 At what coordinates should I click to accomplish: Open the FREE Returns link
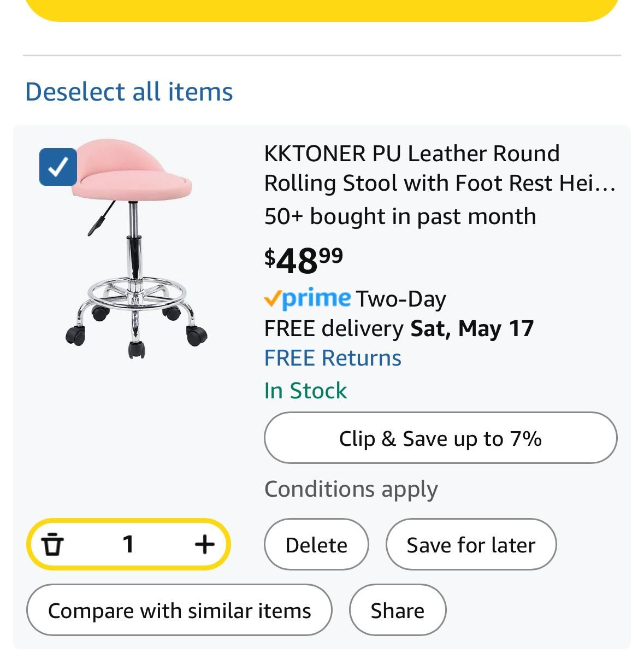[333, 358]
